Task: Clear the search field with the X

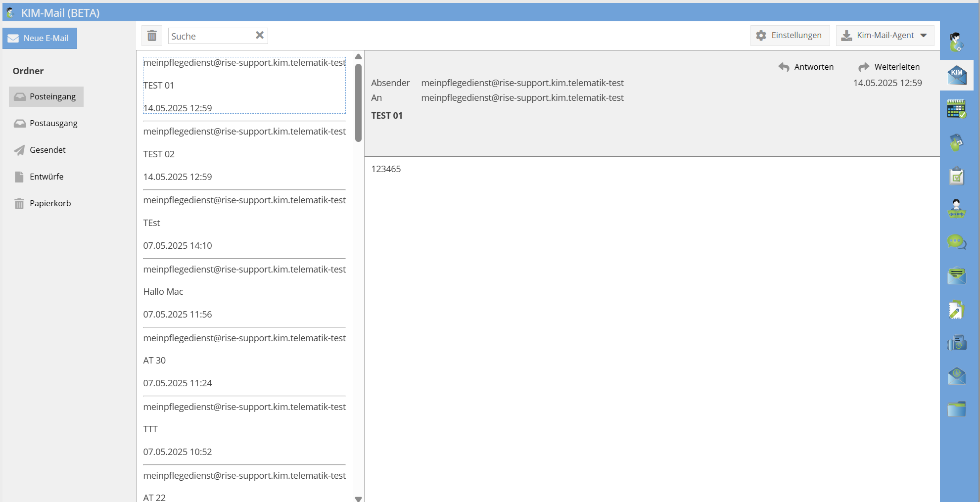Action: pyautogui.click(x=259, y=35)
